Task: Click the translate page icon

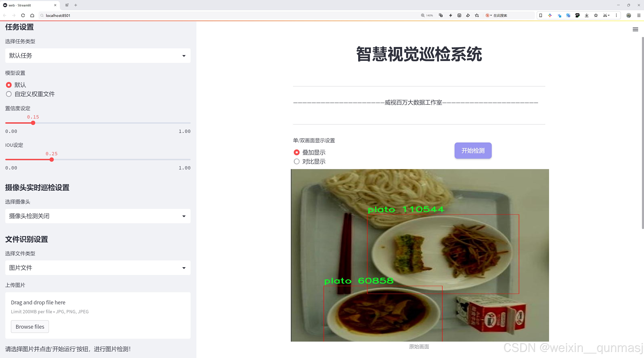Action: point(441,16)
